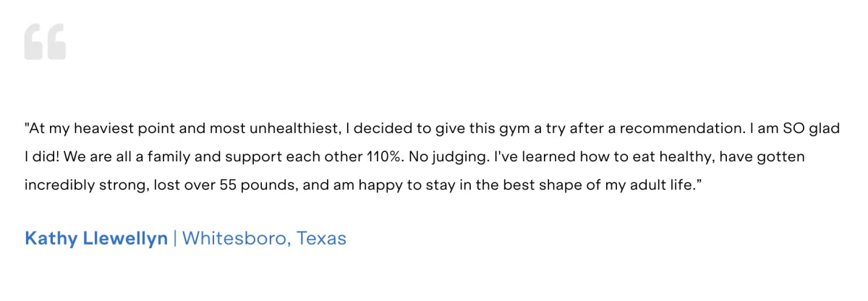Select the name Kathy Llewellyn

click(96, 238)
